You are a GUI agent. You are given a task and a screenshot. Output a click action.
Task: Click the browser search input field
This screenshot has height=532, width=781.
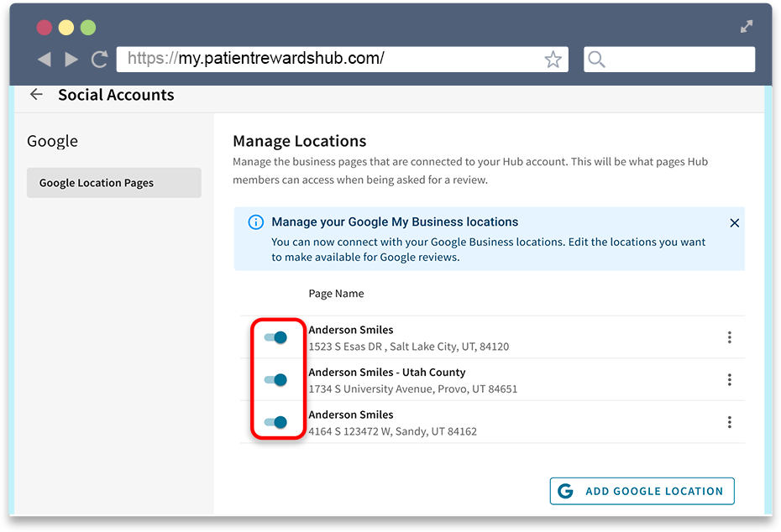(x=669, y=60)
